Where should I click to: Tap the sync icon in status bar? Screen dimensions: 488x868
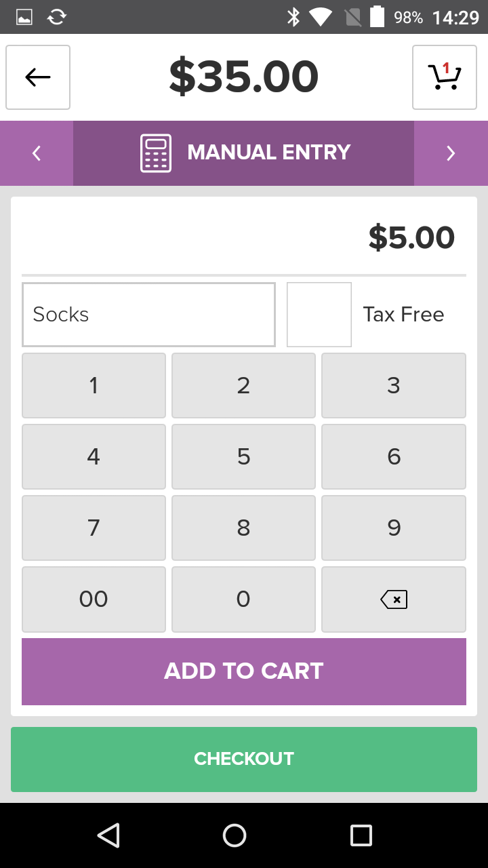pos(57,17)
